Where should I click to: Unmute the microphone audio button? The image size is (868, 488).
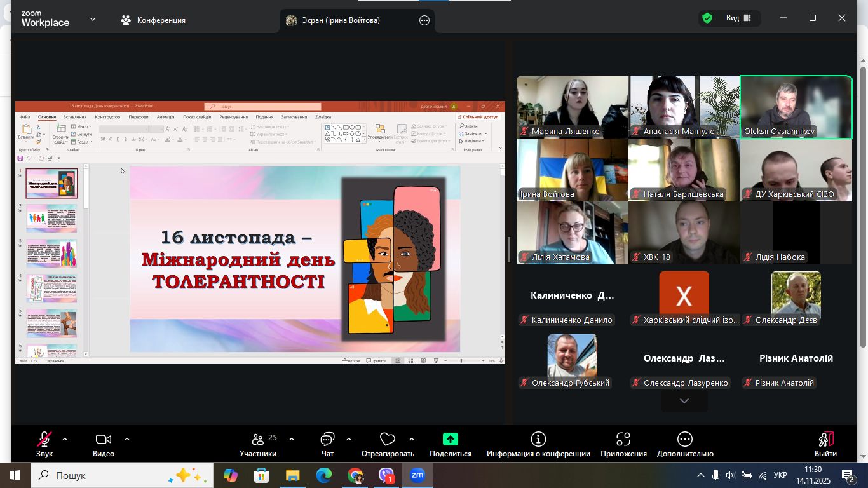click(44, 440)
